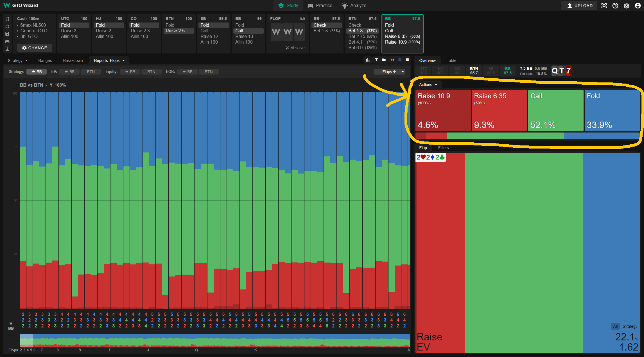Switch to the Breakdown tab
The image size is (644, 357).
click(73, 61)
